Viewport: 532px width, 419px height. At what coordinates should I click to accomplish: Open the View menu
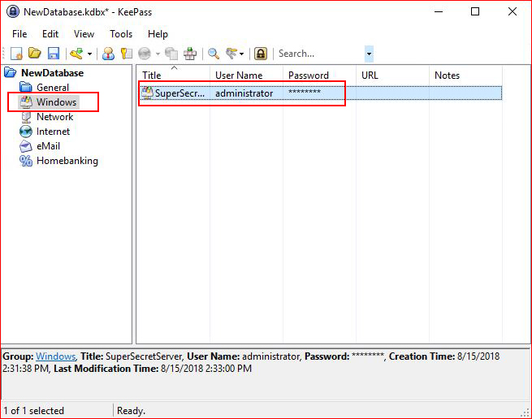84,34
